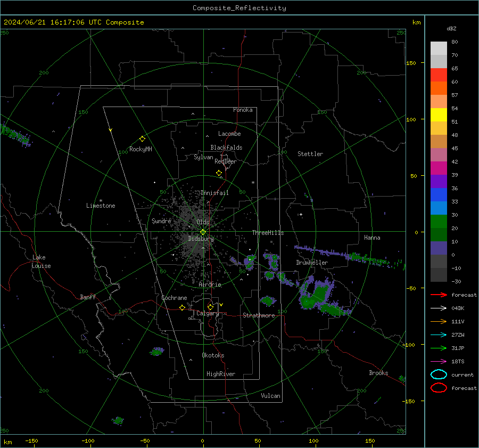Click the magenta 18TS arrow icon

tap(439, 362)
